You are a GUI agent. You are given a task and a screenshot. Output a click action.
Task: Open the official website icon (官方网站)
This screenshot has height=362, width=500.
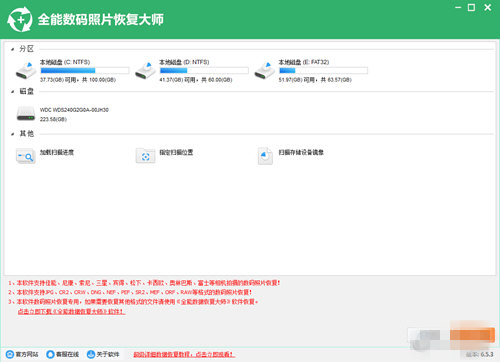point(10,354)
